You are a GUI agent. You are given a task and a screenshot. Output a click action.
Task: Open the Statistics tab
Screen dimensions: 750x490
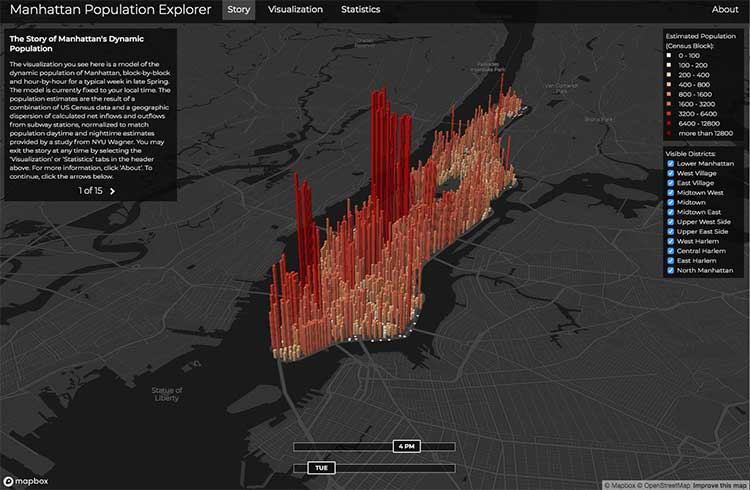361,10
